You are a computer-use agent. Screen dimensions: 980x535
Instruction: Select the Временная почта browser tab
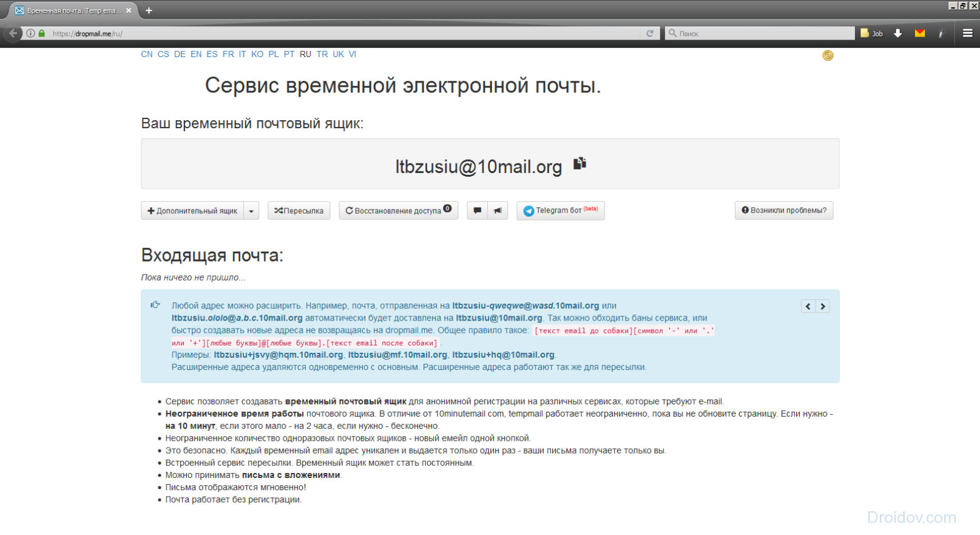[x=73, y=10]
